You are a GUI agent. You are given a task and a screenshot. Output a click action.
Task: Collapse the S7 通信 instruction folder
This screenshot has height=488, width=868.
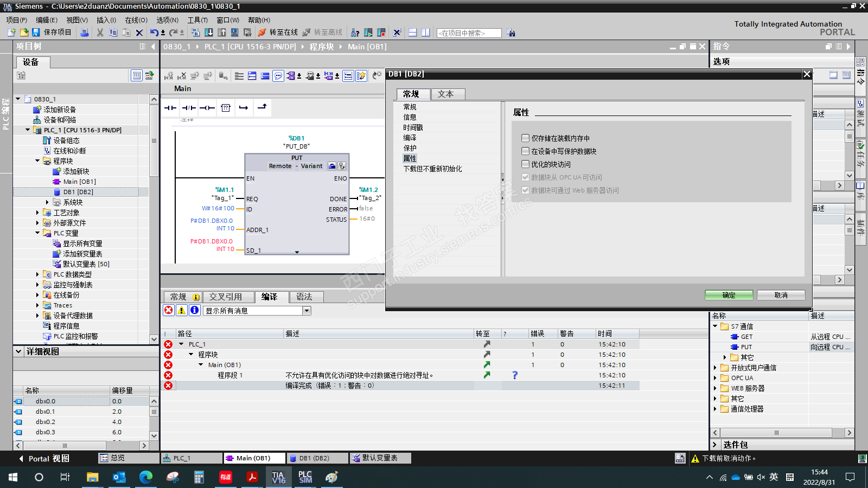click(715, 326)
